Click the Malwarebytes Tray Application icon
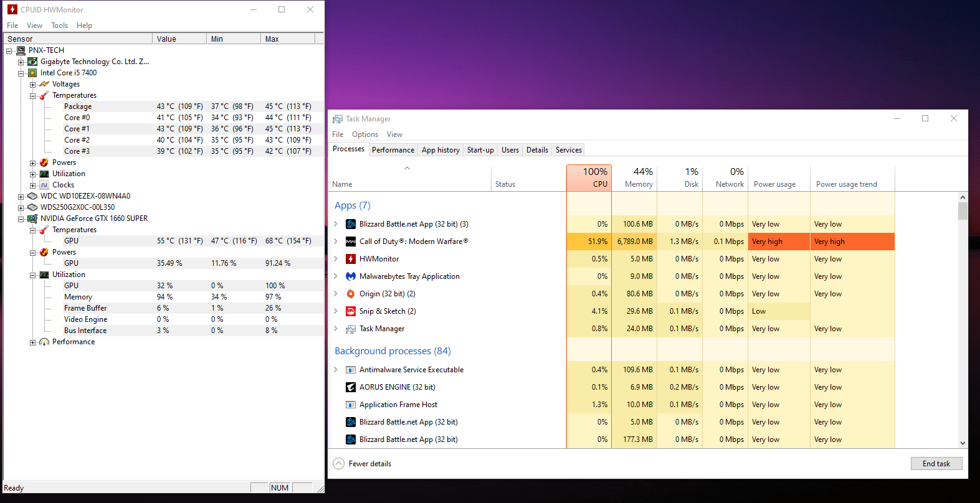Viewport: 980px width, 503px height. pos(351,276)
